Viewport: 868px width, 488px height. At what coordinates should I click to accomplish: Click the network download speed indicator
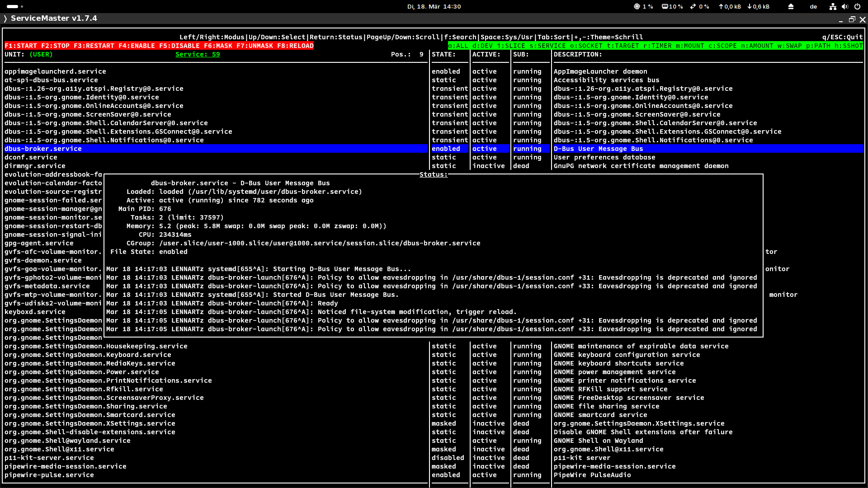click(759, 6)
